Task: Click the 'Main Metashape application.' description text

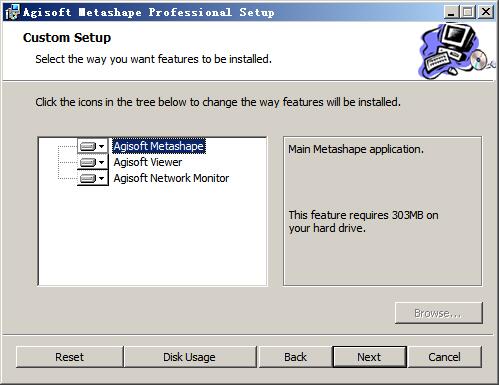Action: click(x=356, y=149)
